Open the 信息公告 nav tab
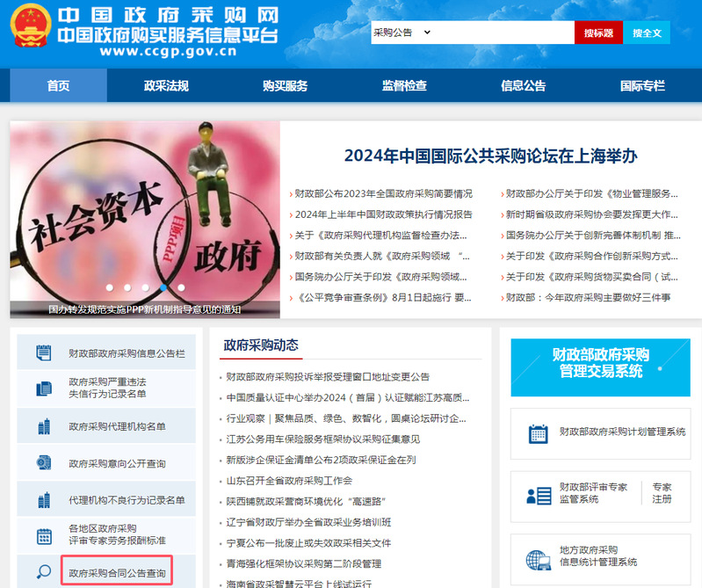Image resolution: width=702 pixels, height=588 pixels. pos(524,85)
